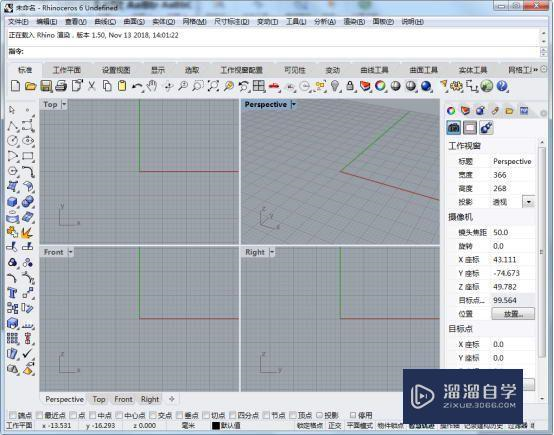
Task: Select Front tab at viewport bottom
Action: (x=123, y=399)
